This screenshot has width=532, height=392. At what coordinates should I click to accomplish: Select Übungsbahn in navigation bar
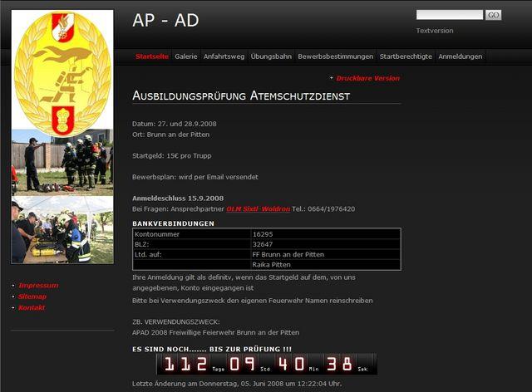pos(271,56)
